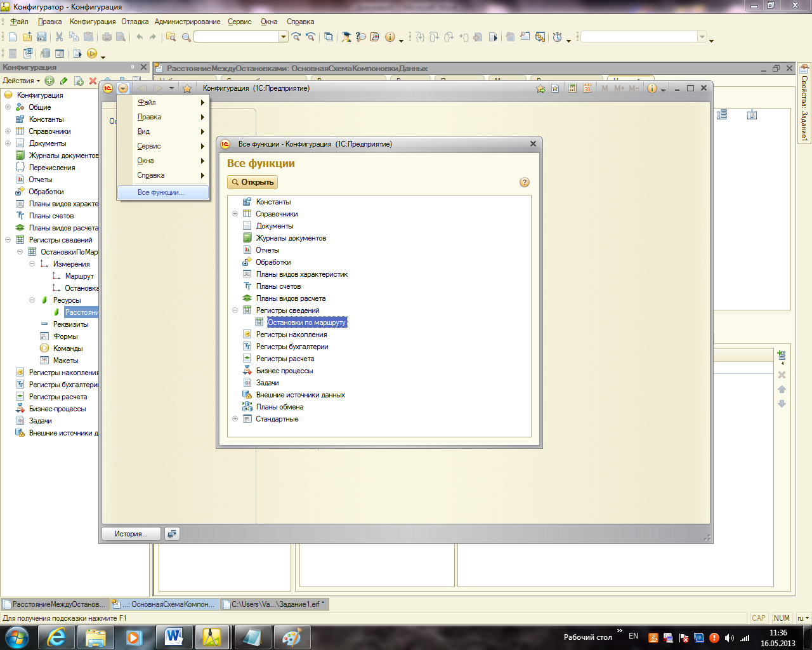Click the stopwatch icon in the top toolbar
This screenshot has width=812, height=650.
click(x=557, y=37)
